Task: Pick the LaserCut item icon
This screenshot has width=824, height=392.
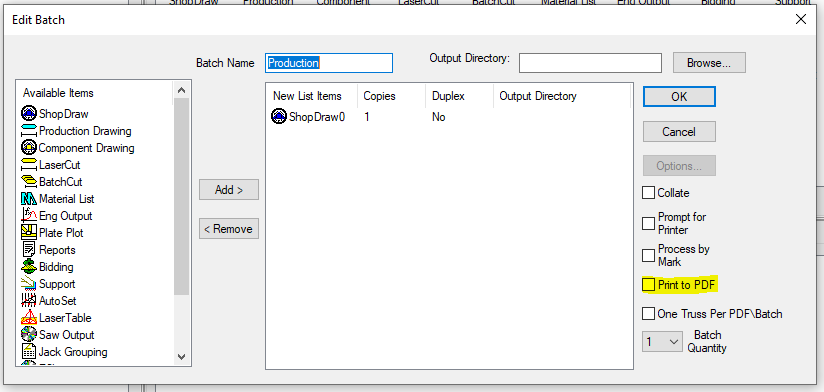Action: [29, 165]
